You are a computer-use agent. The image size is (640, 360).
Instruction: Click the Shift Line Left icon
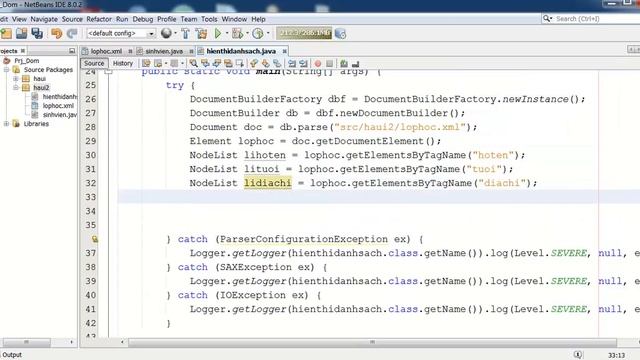point(292,63)
